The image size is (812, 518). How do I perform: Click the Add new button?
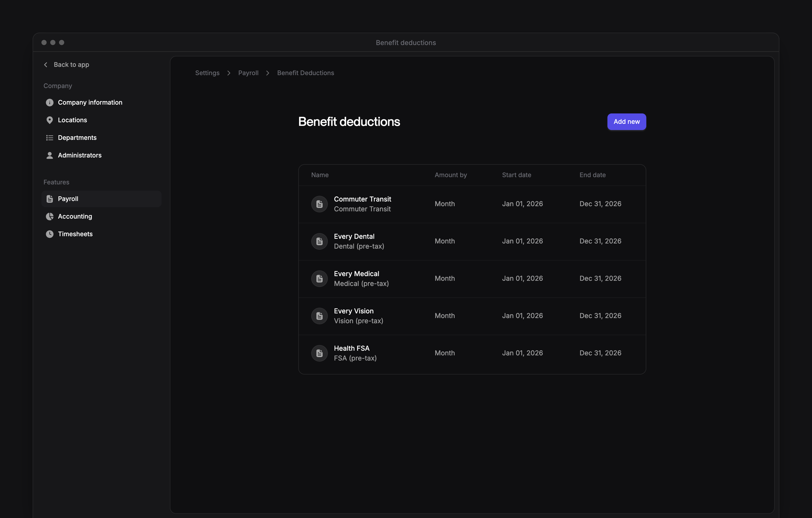pyautogui.click(x=627, y=121)
